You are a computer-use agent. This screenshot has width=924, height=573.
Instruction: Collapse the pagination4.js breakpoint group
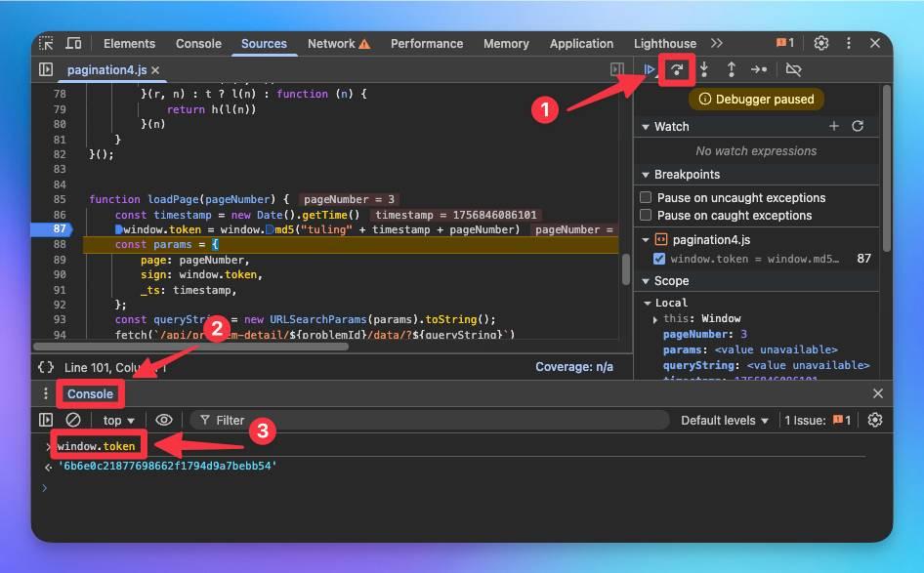(646, 240)
